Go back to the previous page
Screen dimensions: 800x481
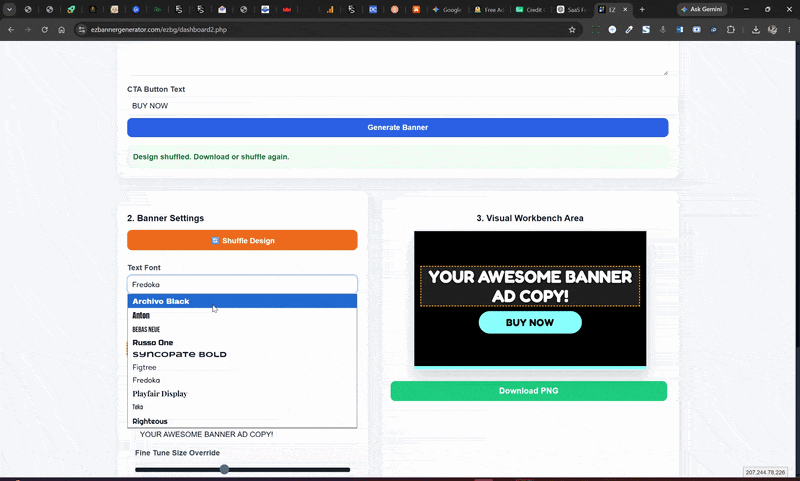pyautogui.click(x=11, y=30)
